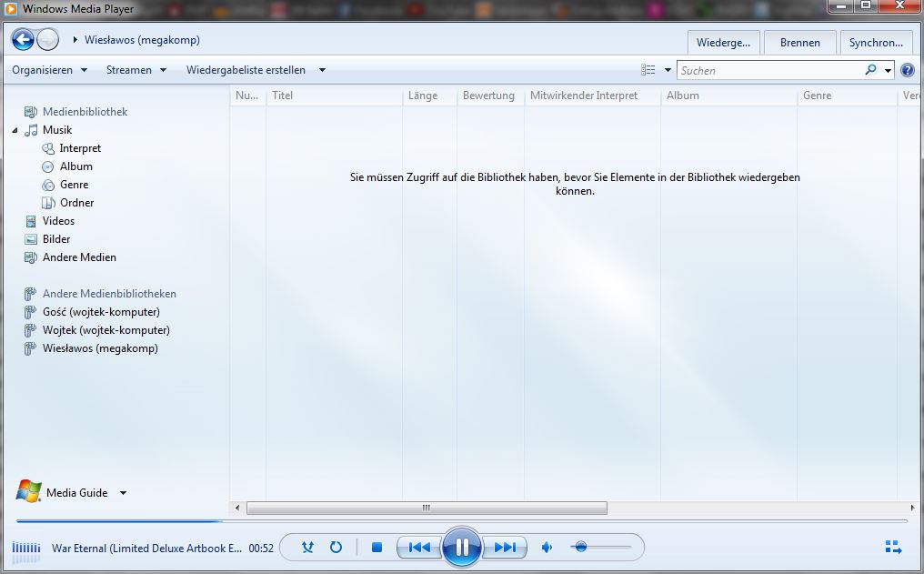Switch to the Brennen tab
Viewport: 924px width, 574px height.
[x=799, y=43]
